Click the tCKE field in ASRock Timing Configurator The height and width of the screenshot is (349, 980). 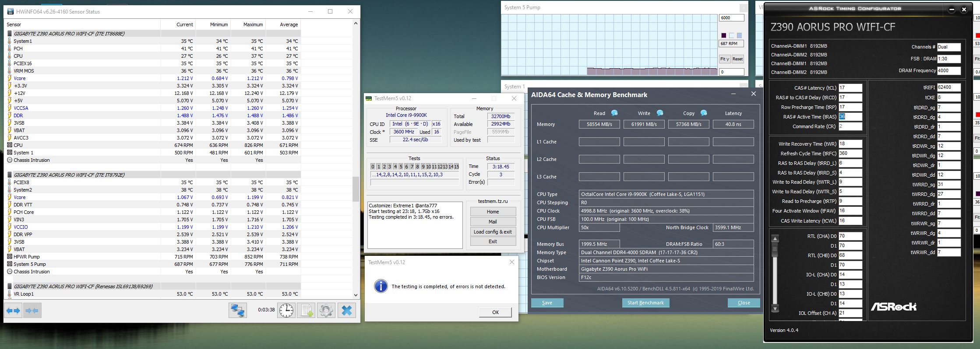(948, 98)
